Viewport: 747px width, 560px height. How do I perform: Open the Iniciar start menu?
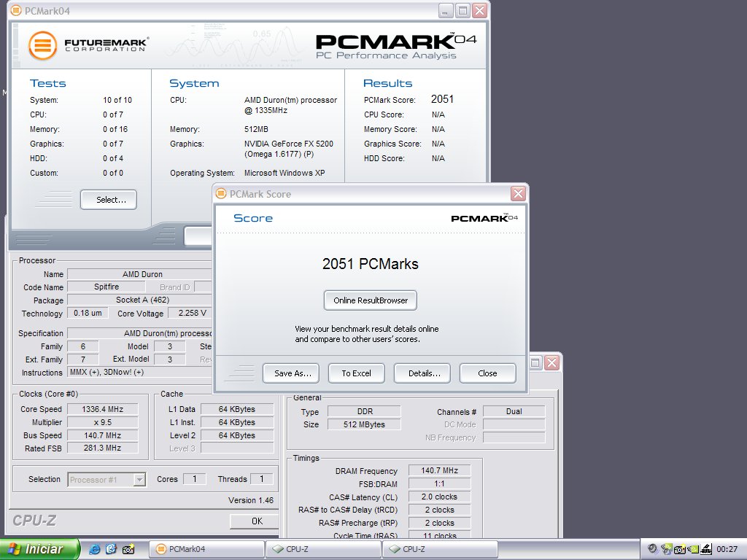click(x=39, y=549)
